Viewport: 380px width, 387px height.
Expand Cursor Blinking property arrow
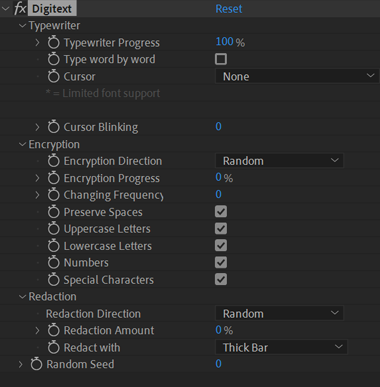tap(37, 127)
